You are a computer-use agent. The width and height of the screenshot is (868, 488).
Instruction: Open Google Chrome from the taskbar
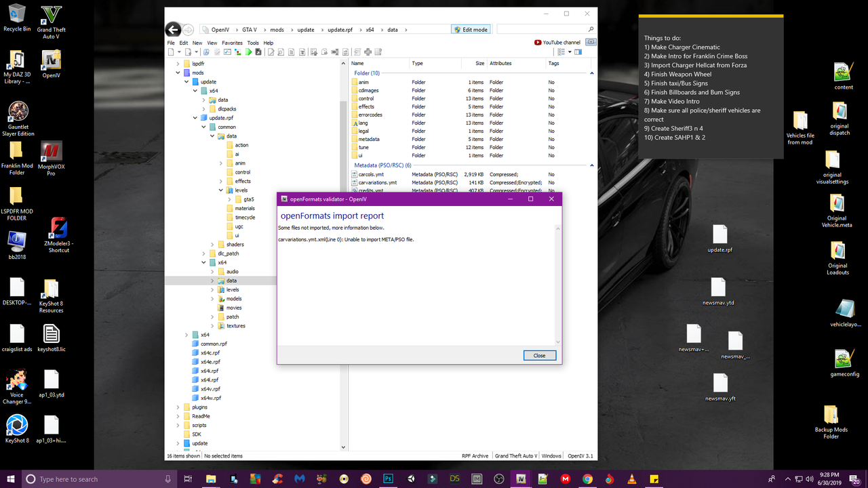click(x=587, y=479)
